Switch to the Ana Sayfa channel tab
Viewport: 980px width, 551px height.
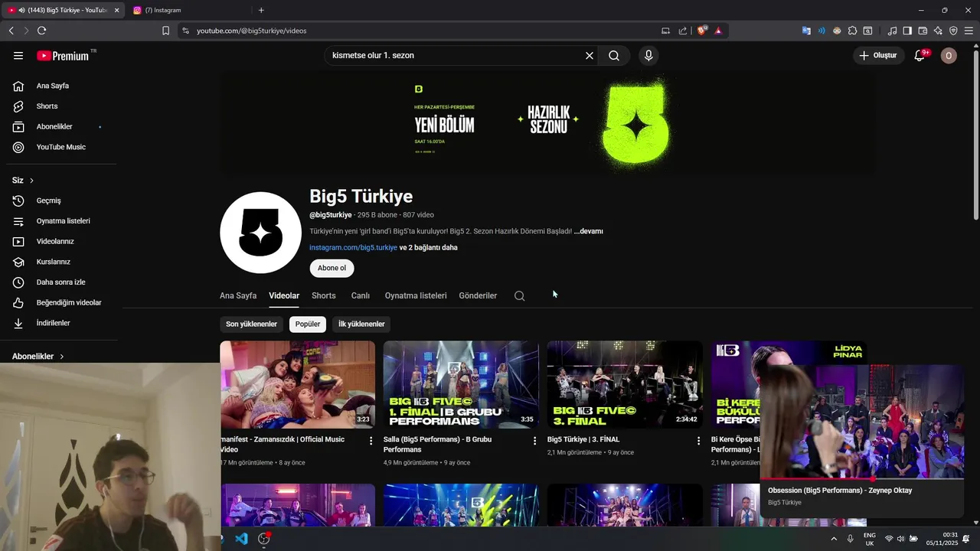[238, 296]
